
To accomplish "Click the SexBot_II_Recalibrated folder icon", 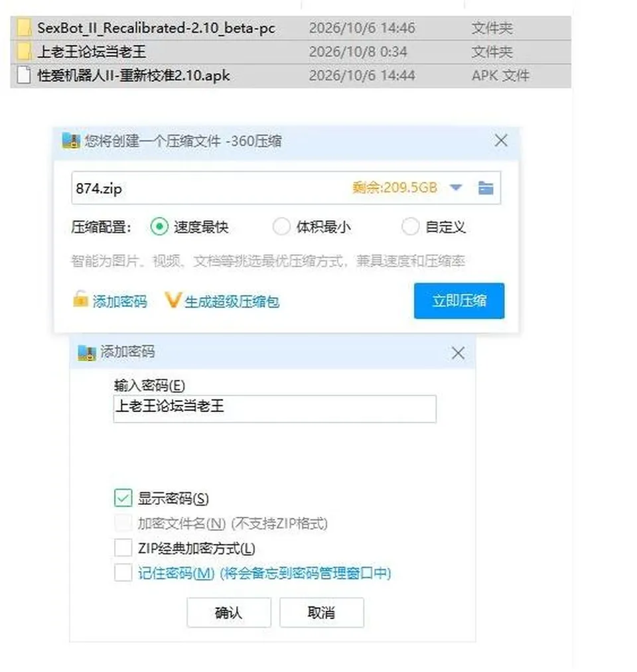I will tap(24, 29).
